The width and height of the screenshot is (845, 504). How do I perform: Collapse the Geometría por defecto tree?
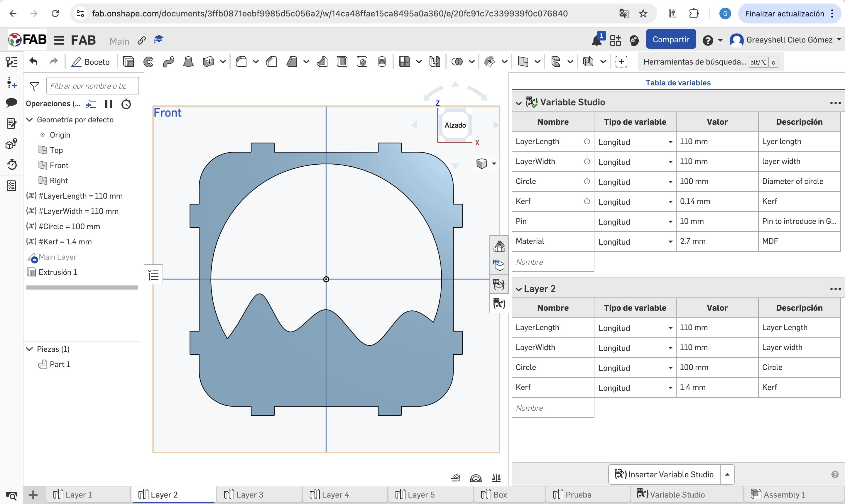[x=30, y=120]
